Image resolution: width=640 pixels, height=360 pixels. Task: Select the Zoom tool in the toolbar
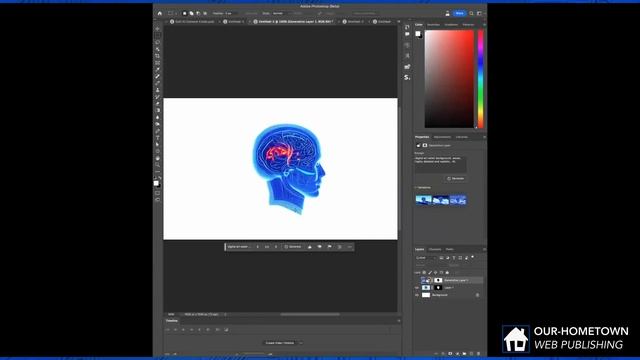158,165
